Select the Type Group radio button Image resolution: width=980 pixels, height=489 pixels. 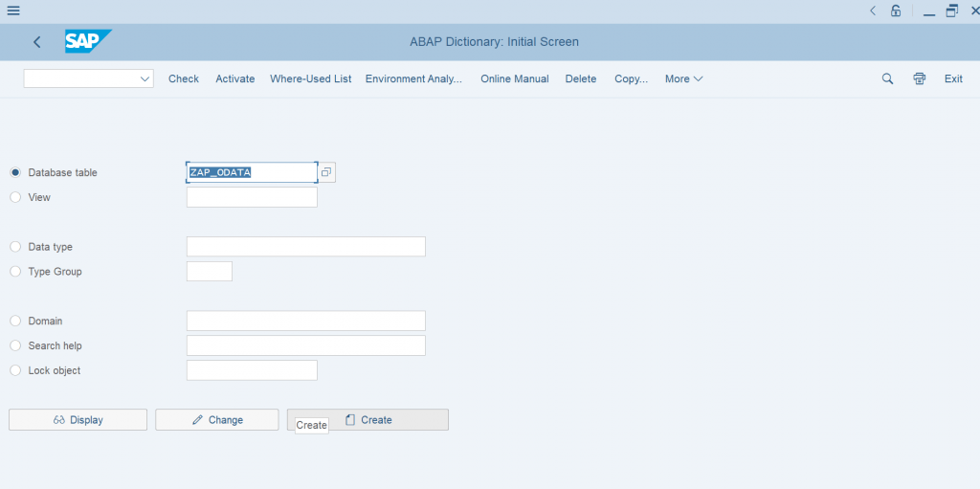click(15, 272)
